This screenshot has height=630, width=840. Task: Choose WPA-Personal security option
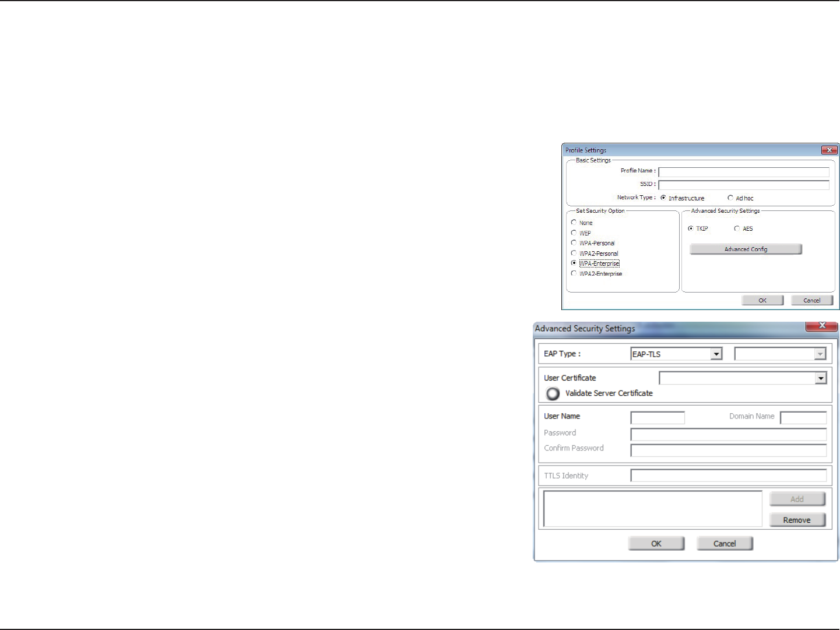[x=574, y=243]
